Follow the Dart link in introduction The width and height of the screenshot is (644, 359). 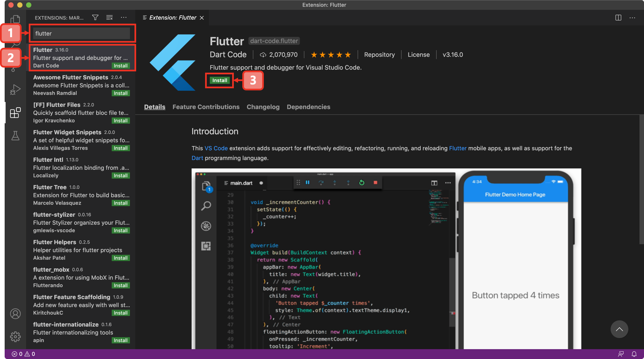(x=197, y=158)
